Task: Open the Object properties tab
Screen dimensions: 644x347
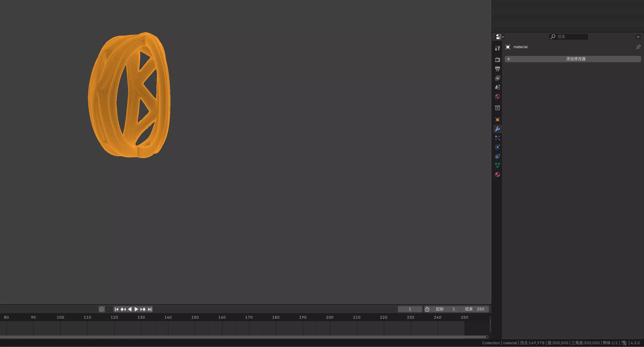Action: click(498, 120)
